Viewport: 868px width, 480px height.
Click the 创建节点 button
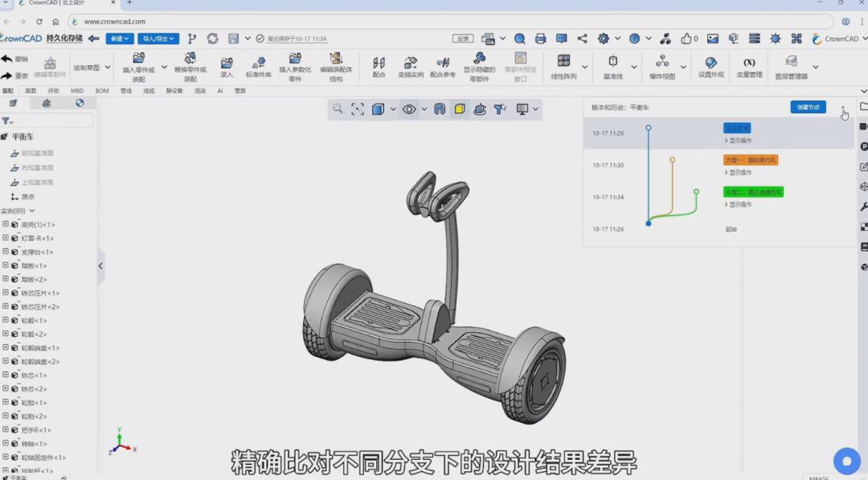tap(809, 107)
